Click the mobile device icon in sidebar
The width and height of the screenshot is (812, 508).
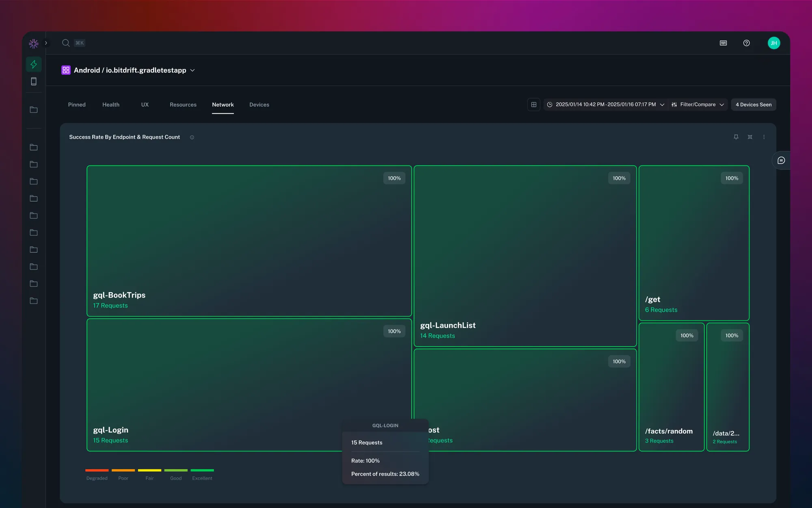pyautogui.click(x=34, y=81)
